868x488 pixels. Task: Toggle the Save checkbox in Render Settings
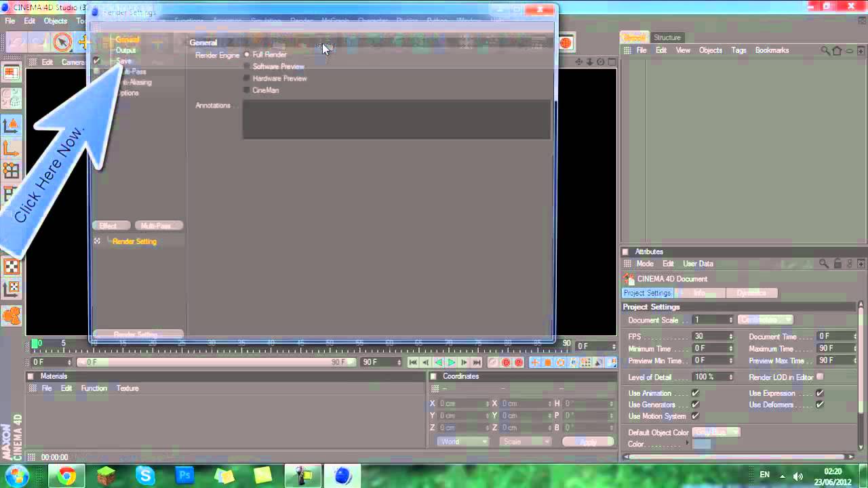96,61
